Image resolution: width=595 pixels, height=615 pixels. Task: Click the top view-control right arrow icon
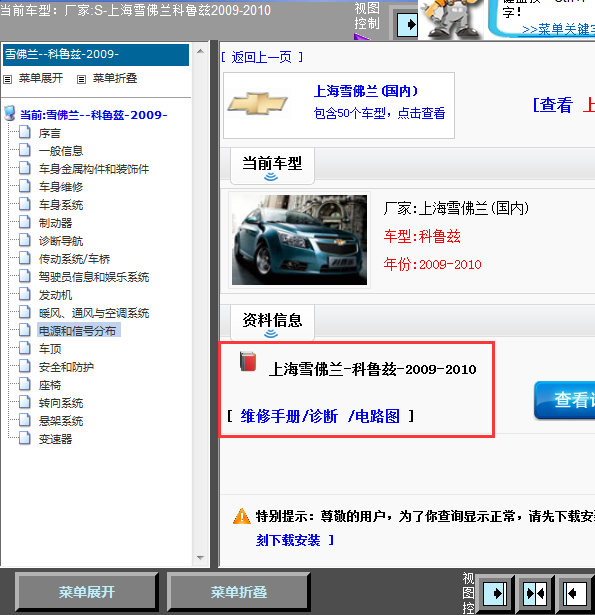tap(407, 25)
